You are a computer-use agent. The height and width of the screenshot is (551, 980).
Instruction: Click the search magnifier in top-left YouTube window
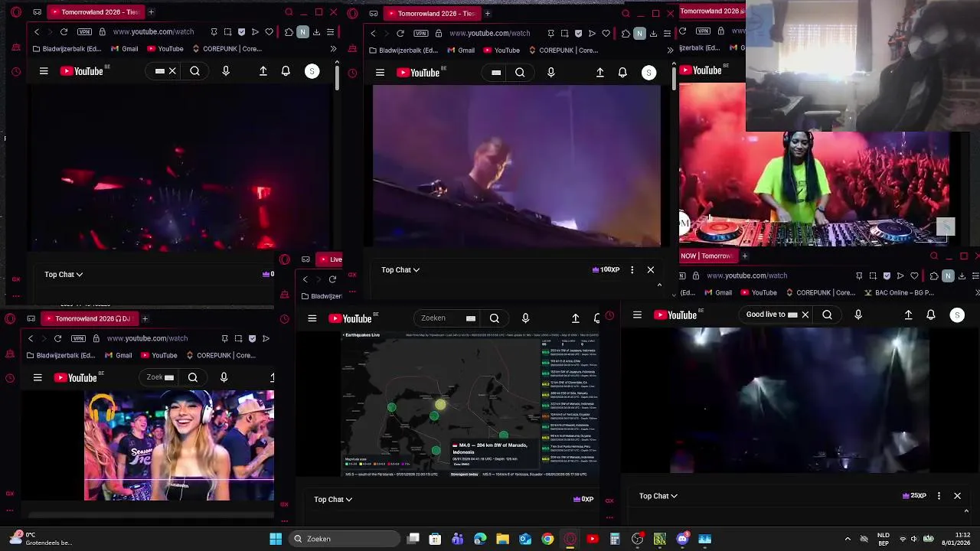(x=195, y=71)
